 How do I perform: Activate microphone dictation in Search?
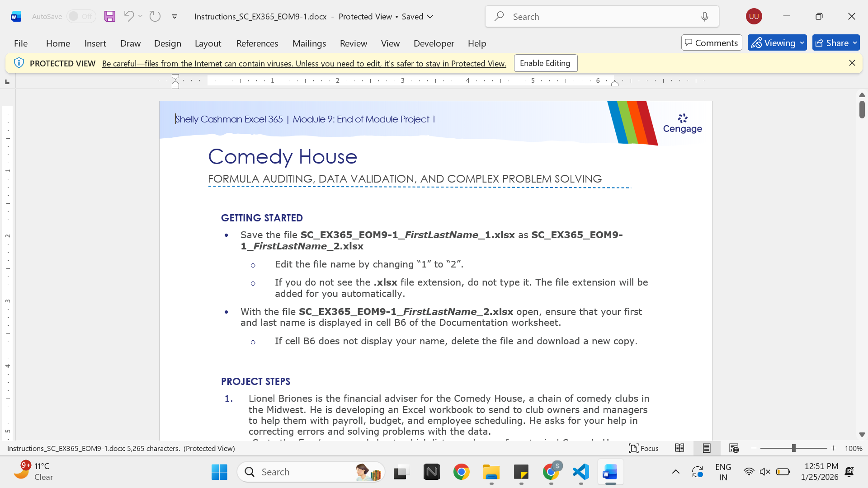(705, 17)
